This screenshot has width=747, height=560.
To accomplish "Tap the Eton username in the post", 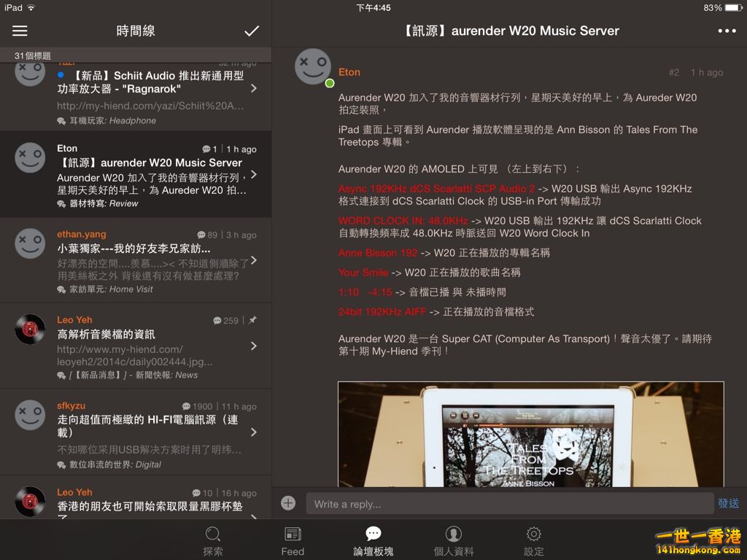I will pos(349,72).
